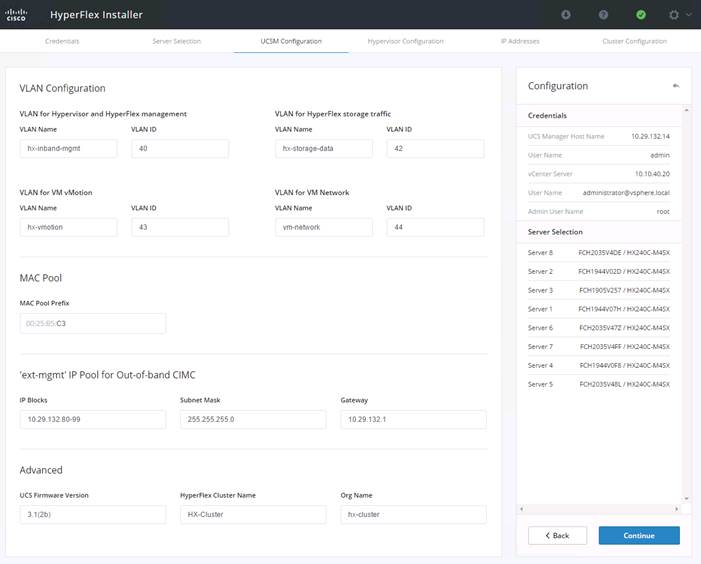The height and width of the screenshot is (564, 701).
Task: Focus the hx-inband-mgmt VLAN Name field
Action: tap(68, 148)
